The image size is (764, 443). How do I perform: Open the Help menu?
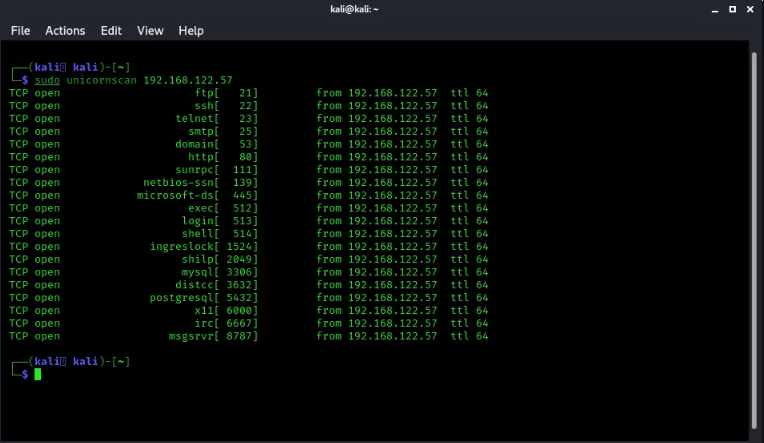(x=191, y=31)
